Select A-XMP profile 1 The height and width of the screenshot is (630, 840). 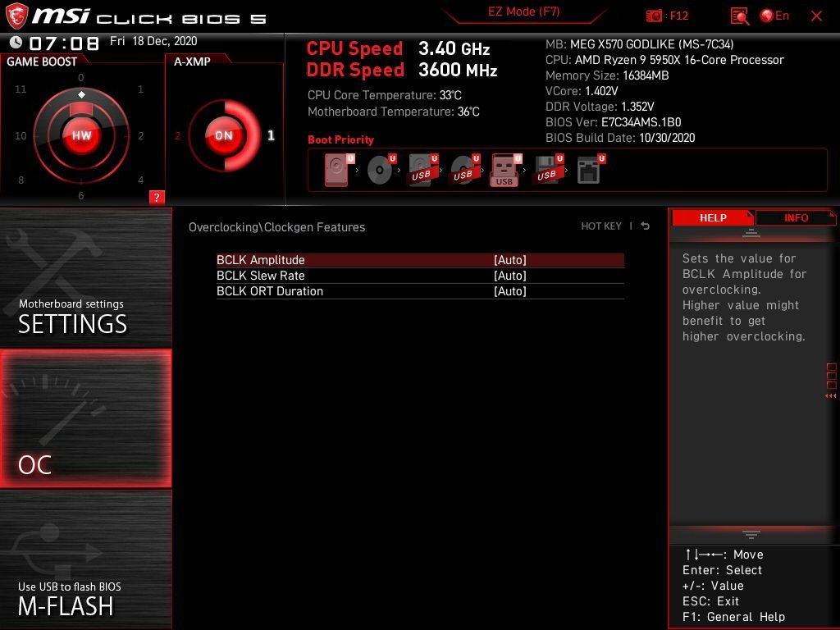coord(271,135)
